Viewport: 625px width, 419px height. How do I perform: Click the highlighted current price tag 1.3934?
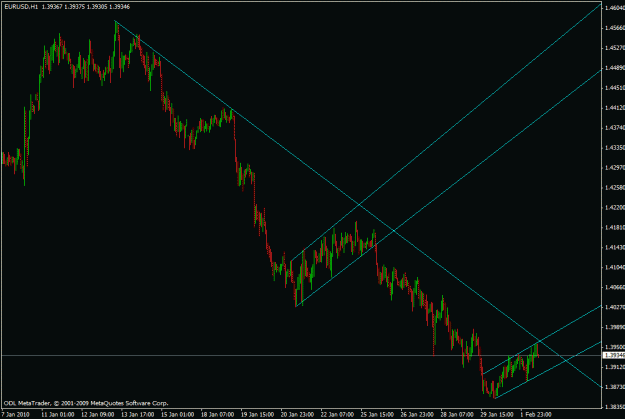coord(614,355)
